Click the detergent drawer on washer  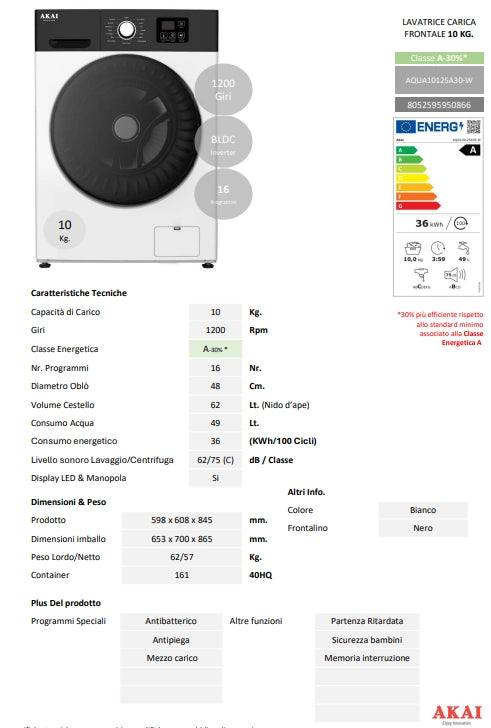tap(69, 43)
